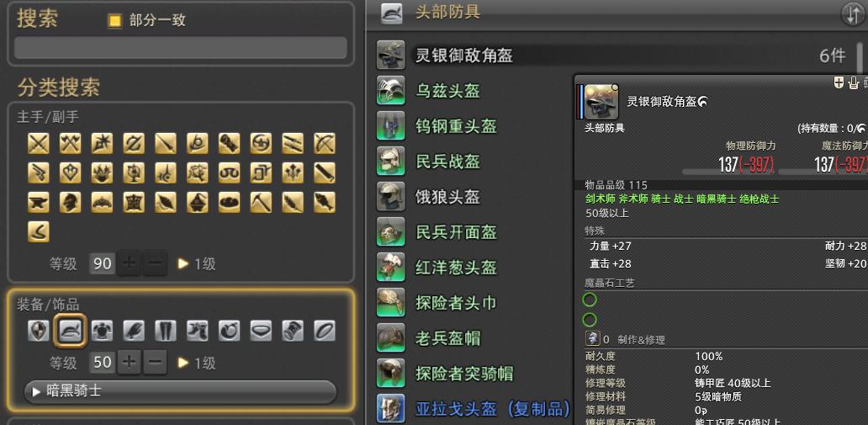Select the fishing hook tackle category
The height and width of the screenshot is (425, 868).
[x=38, y=231]
